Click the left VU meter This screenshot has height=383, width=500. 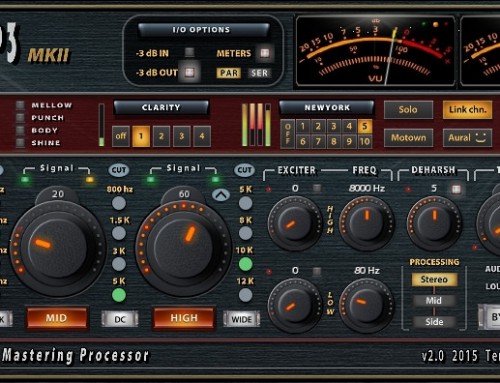(375, 52)
